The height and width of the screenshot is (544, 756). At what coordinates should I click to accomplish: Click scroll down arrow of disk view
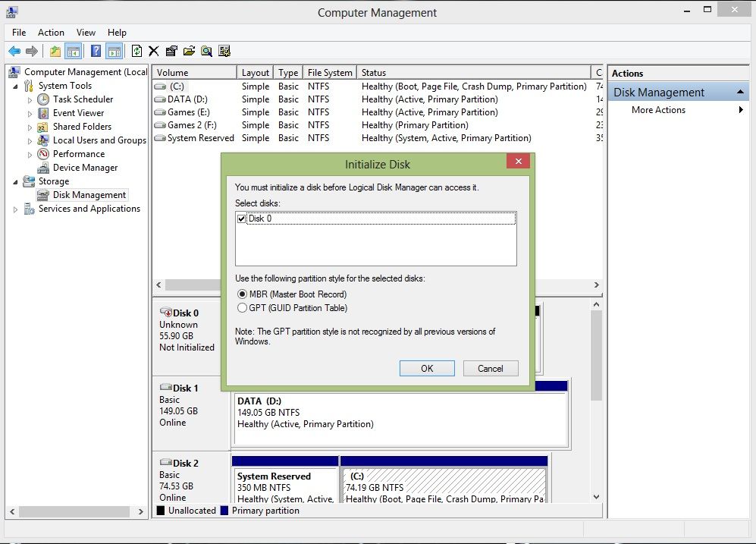(x=597, y=497)
